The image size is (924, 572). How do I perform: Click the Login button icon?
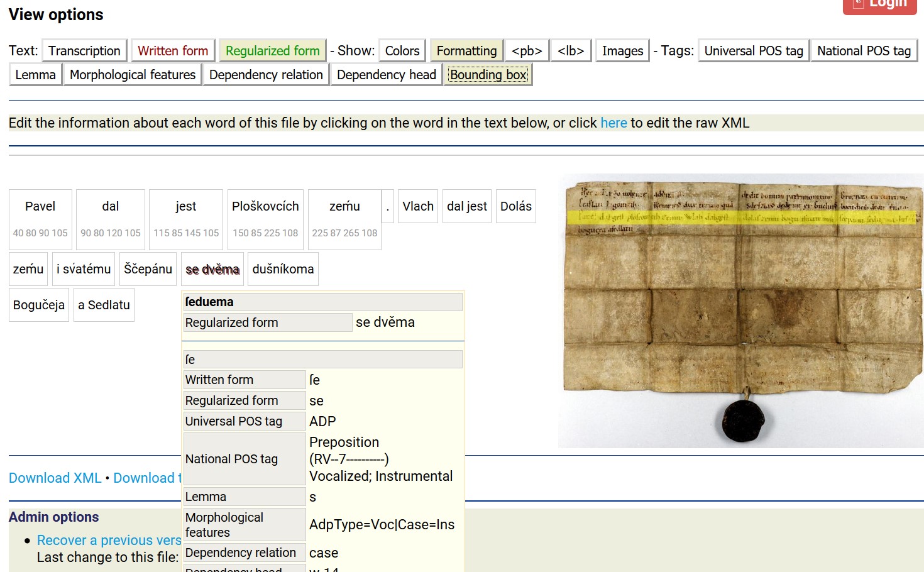click(859, 4)
